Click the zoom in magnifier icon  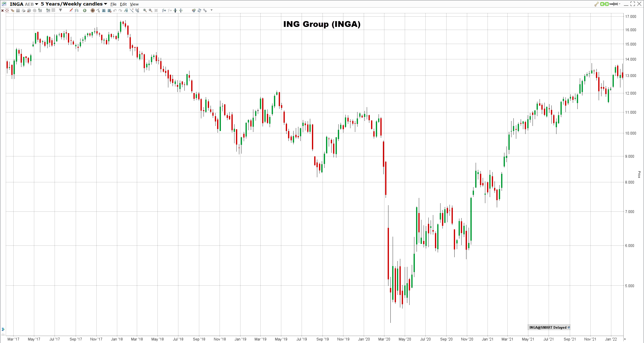tap(145, 10)
